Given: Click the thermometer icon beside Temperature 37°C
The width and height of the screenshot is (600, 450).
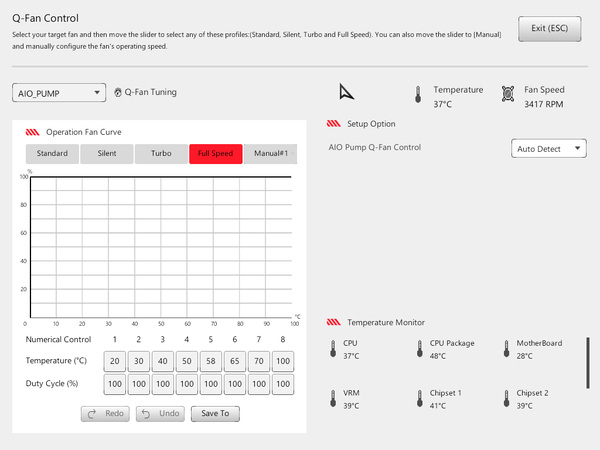Looking at the screenshot, I should [418, 95].
